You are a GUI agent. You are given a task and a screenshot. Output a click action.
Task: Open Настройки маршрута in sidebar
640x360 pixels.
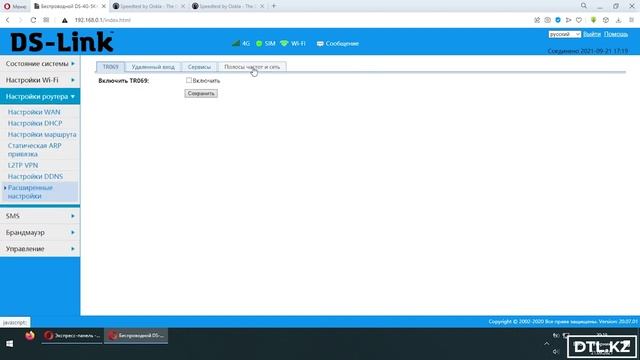42,134
